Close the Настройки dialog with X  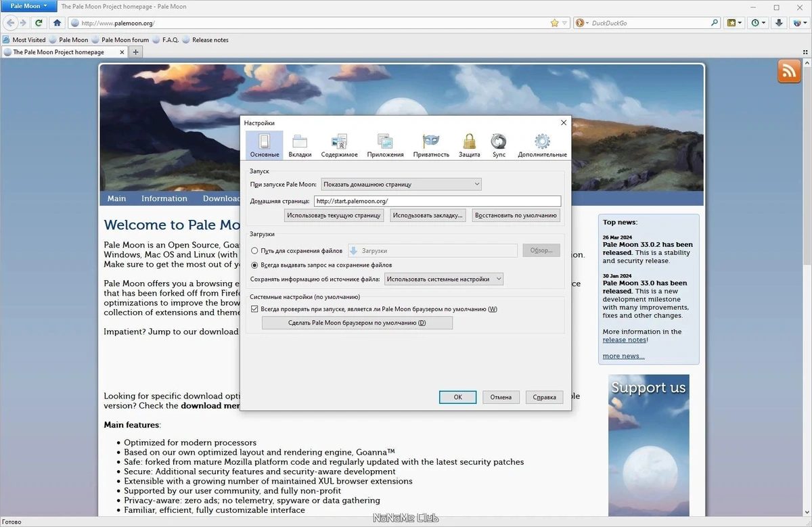564,122
